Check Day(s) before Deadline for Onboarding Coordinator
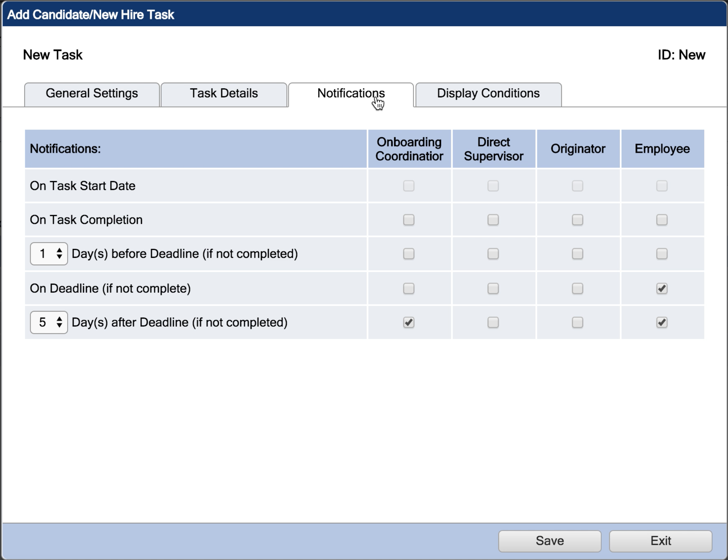The image size is (728, 560). tap(409, 254)
